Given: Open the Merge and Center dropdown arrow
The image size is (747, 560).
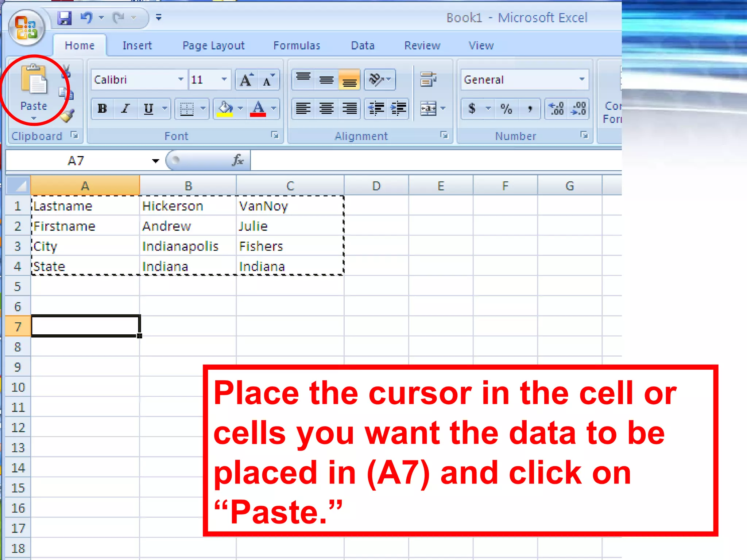Looking at the screenshot, I should pos(443,108).
